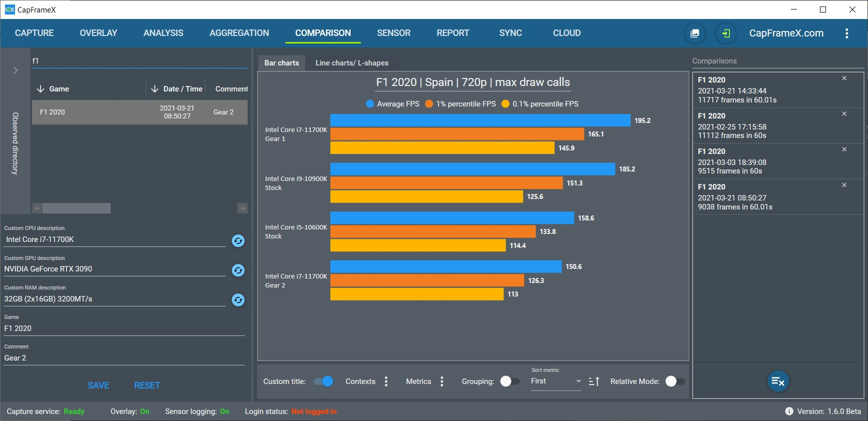Open the screenshot gallery icon in header
The width and height of the screenshot is (868, 421).
(695, 33)
